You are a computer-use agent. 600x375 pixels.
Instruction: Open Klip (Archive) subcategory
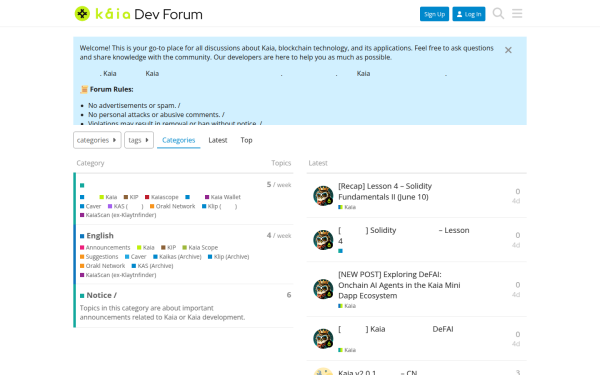(x=228, y=257)
